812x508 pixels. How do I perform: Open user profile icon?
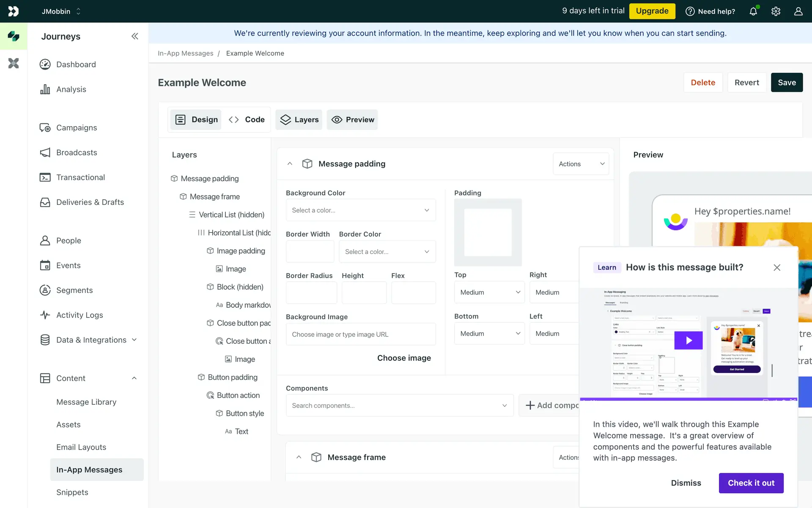[798, 11]
